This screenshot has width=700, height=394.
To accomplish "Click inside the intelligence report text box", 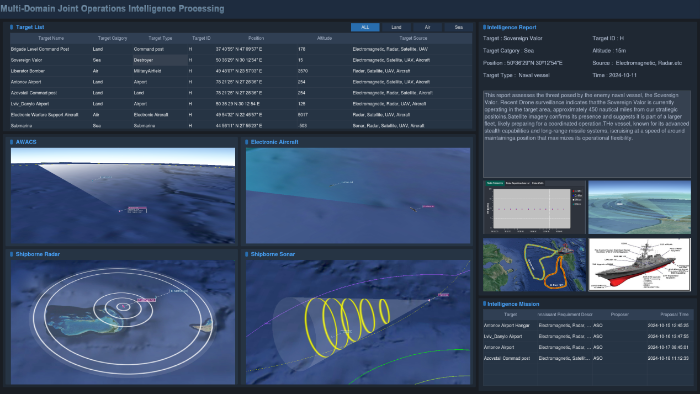I will click(x=587, y=134).
